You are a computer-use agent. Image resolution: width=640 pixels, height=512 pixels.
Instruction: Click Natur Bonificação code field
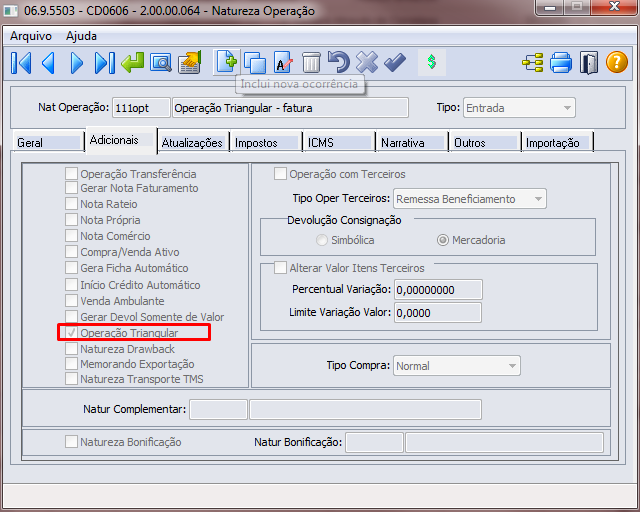pos(374,443)
